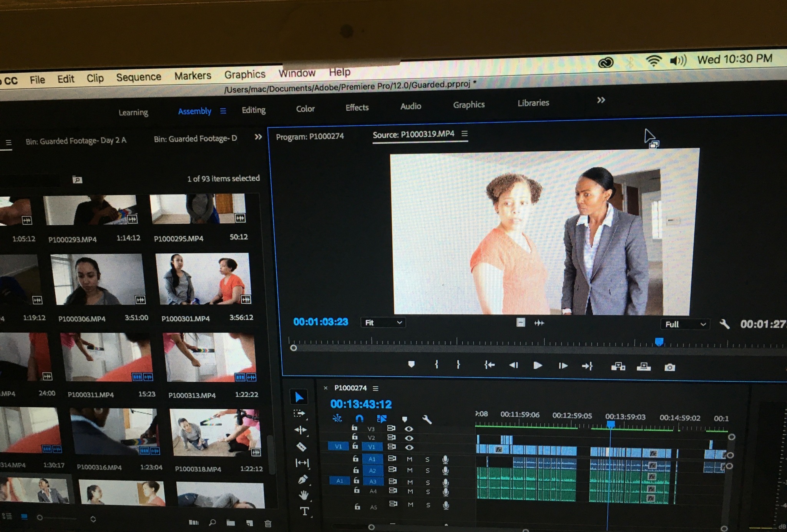Open the Full playback resolution dropdown
Viewport: 787px width, 532px height.
click(x=685, y=324)
